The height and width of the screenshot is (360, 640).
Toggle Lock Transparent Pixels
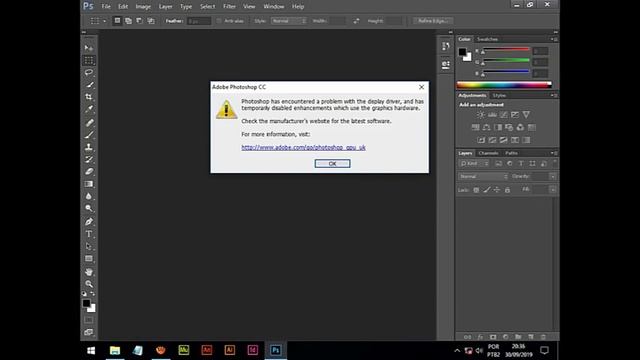click(476, 190)
